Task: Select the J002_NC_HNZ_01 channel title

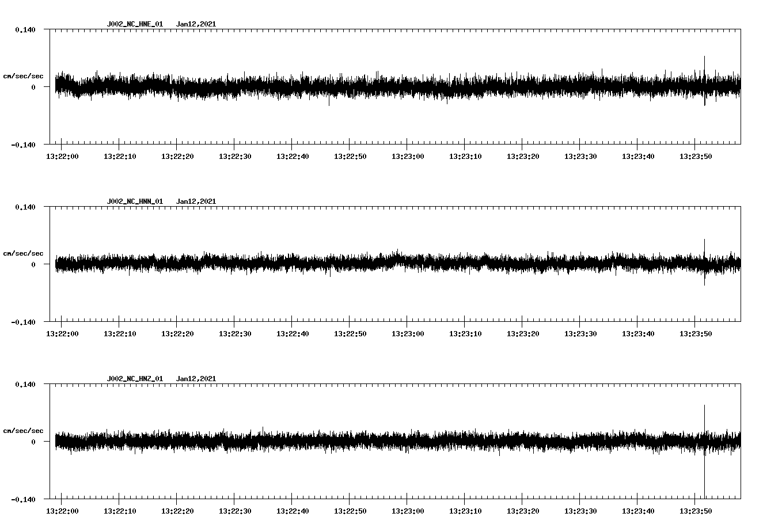Action: click(x=134, y=378)
